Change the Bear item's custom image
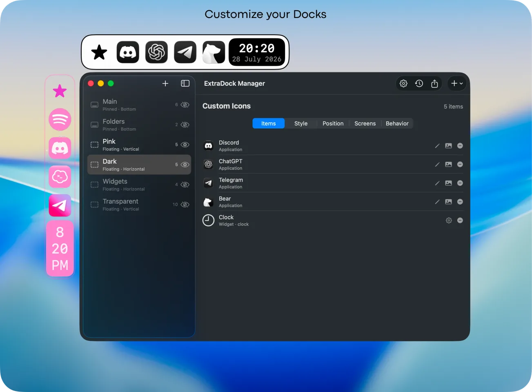 (x=448, y=202)
